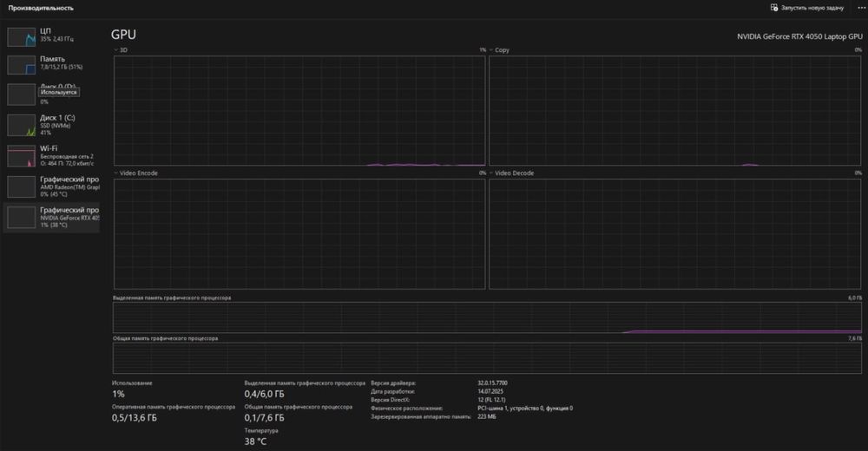Click the driver date 14.07.2025
Viewport: 868px width, 451px height.
[490, 391]
